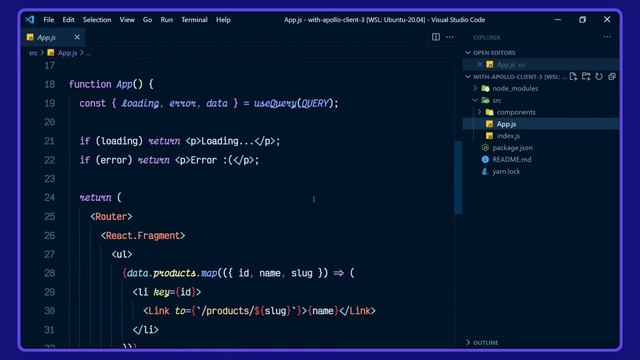
Task: Expand the components folder chevron
Action: tap(480, 112)
